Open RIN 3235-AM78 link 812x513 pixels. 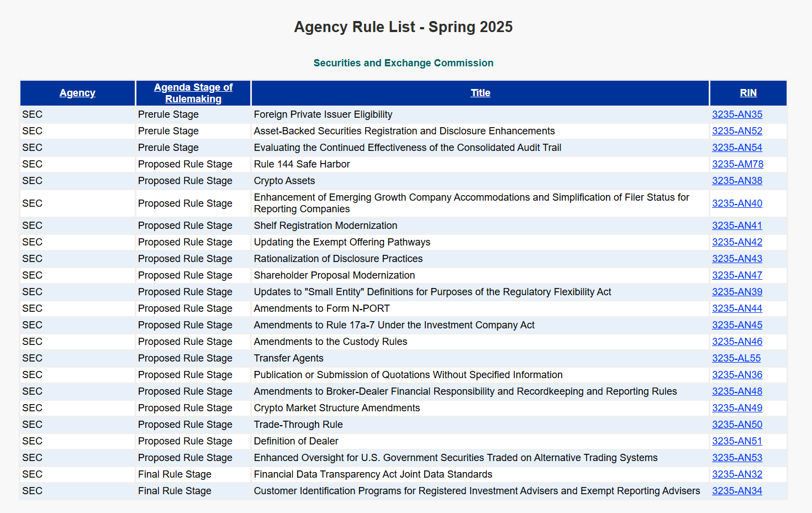tap(737, 164)
